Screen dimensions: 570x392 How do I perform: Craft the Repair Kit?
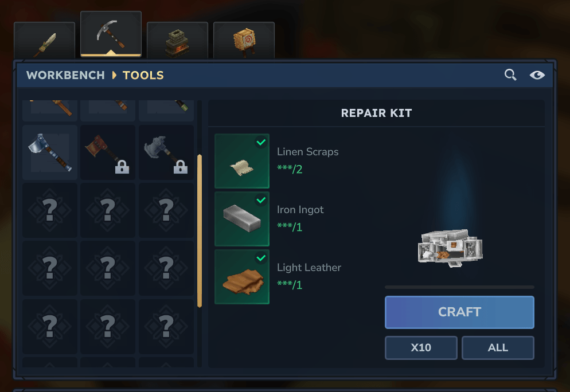pos(459,312)
